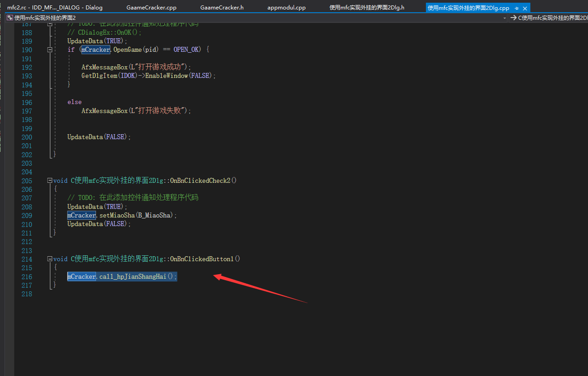Click the OPEN_OK constant on line 190

(x=187, y=50)
